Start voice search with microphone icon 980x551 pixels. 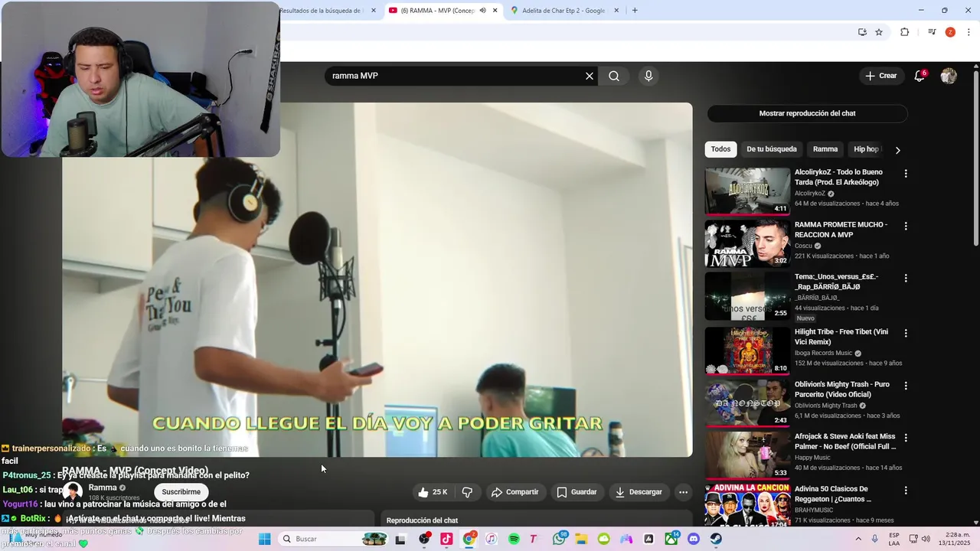648,76
